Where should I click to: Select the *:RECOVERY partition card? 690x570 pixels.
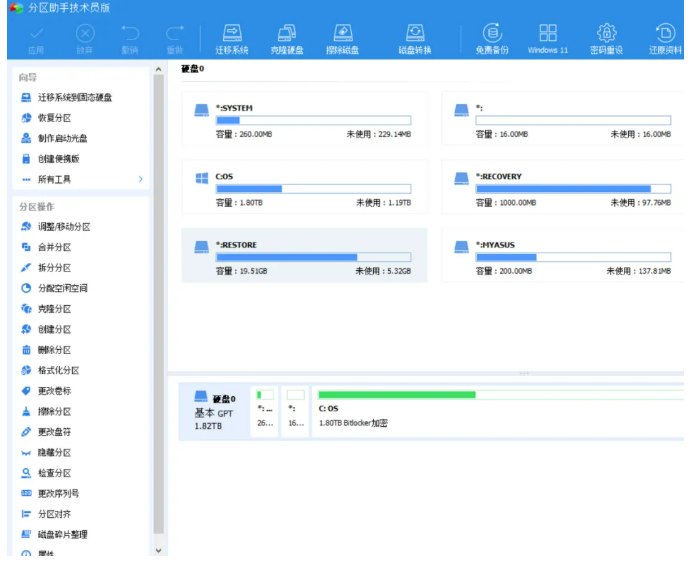coord(564,188)
